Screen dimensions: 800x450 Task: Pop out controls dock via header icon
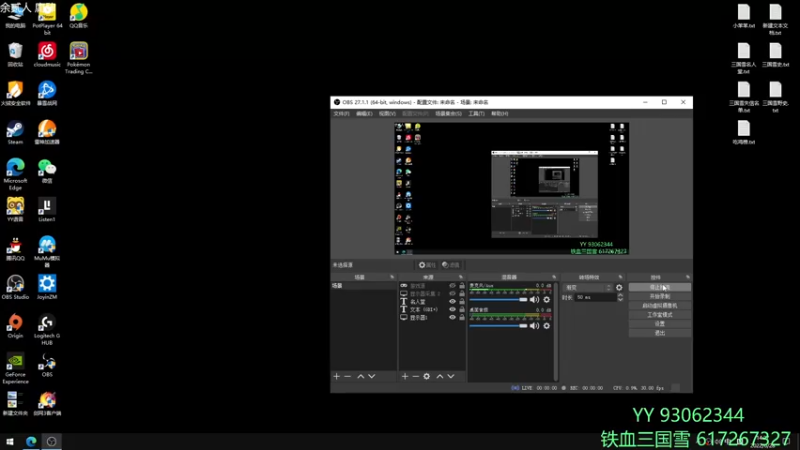click(x=688, y=277)
